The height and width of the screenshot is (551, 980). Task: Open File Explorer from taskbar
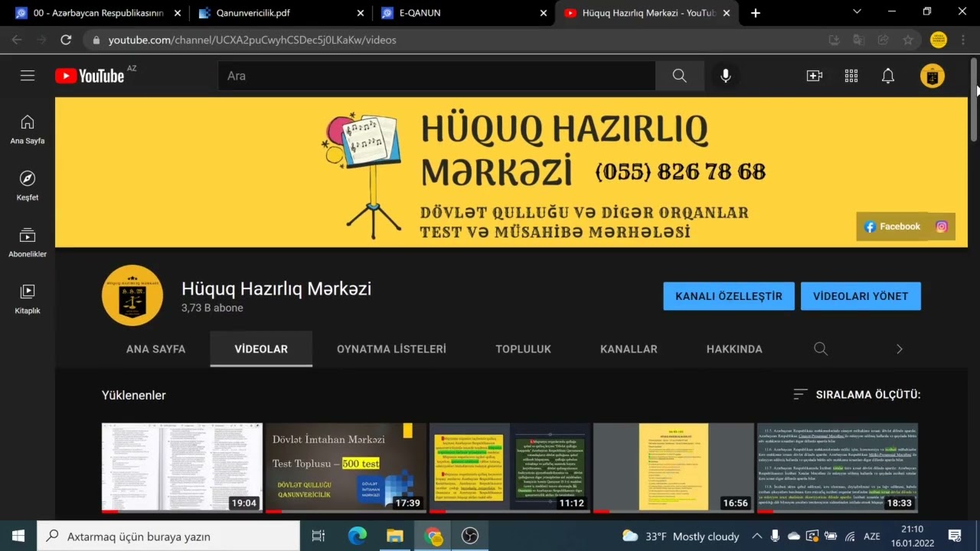[x=395, y=536]
